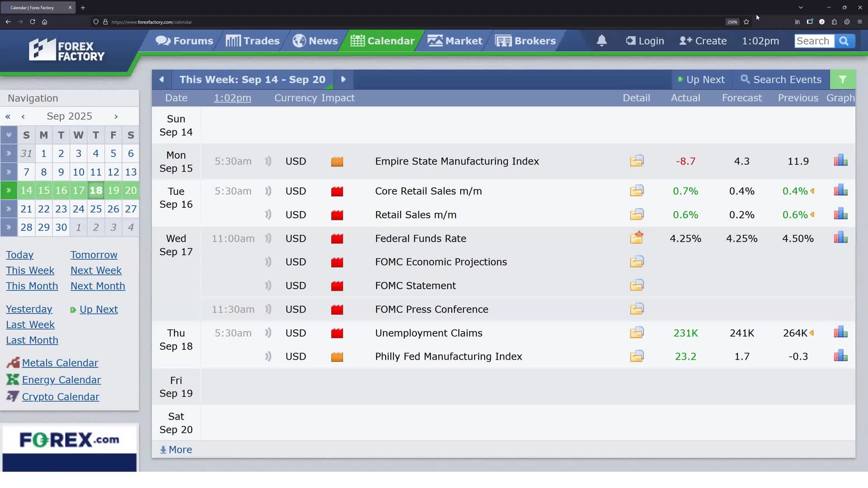Open graph for Philly Fed Manufacturing Index

[x=840, y=356]
